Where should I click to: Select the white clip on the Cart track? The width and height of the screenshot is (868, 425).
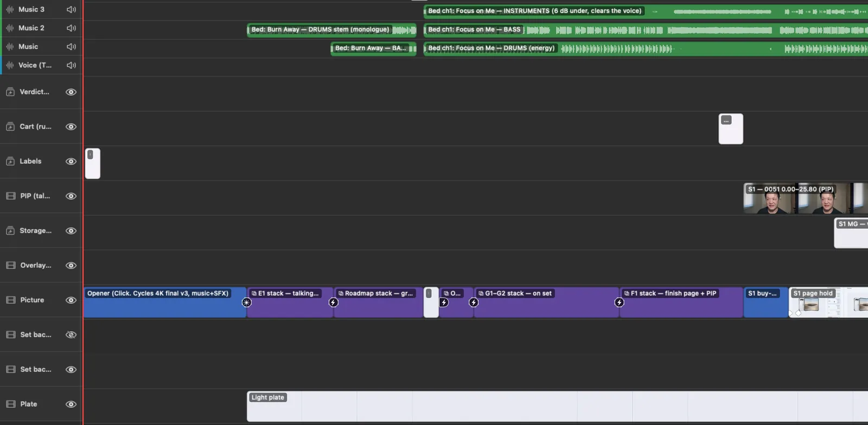click(731, 129)
